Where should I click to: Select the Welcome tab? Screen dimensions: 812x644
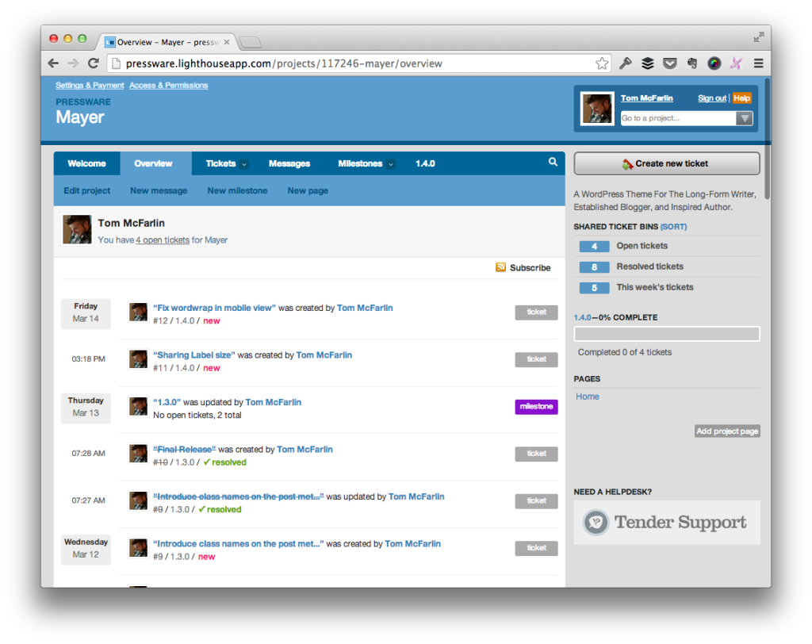click(x=86, y=163)
